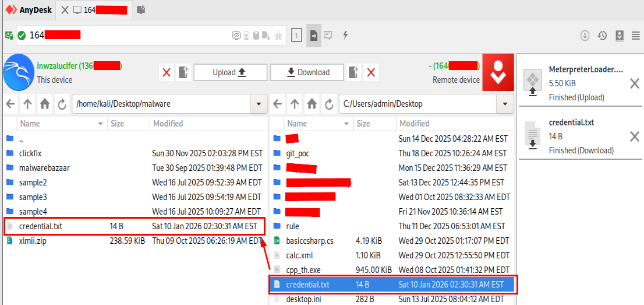
Task: Select cpp_th.exe file
Action: pos(392,270)
